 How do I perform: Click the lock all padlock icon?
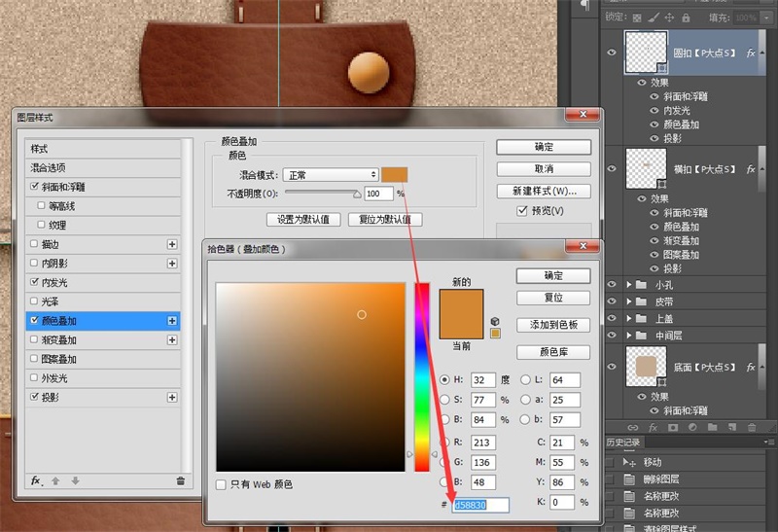[x=686, y=18]
